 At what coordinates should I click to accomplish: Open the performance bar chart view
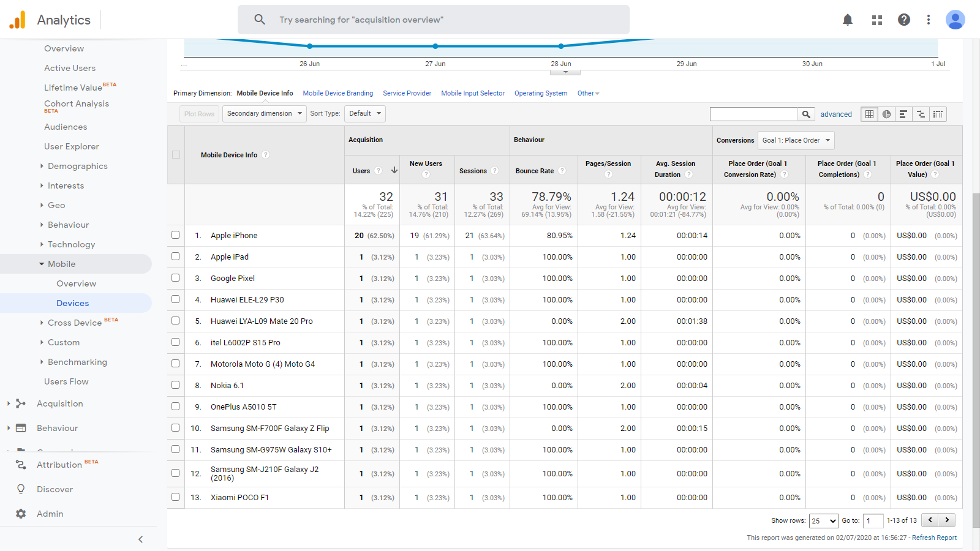[903, 114]
